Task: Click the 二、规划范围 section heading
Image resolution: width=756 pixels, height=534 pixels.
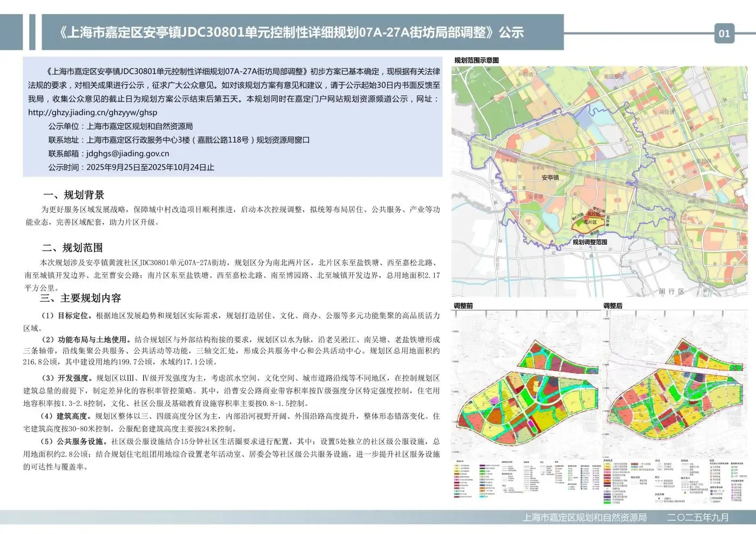Action: 72,248
